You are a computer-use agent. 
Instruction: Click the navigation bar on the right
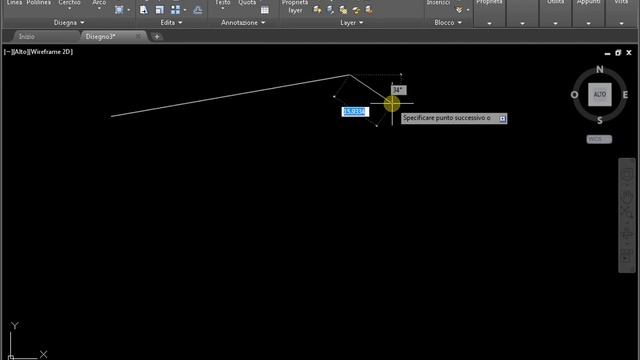pos(627,215)
